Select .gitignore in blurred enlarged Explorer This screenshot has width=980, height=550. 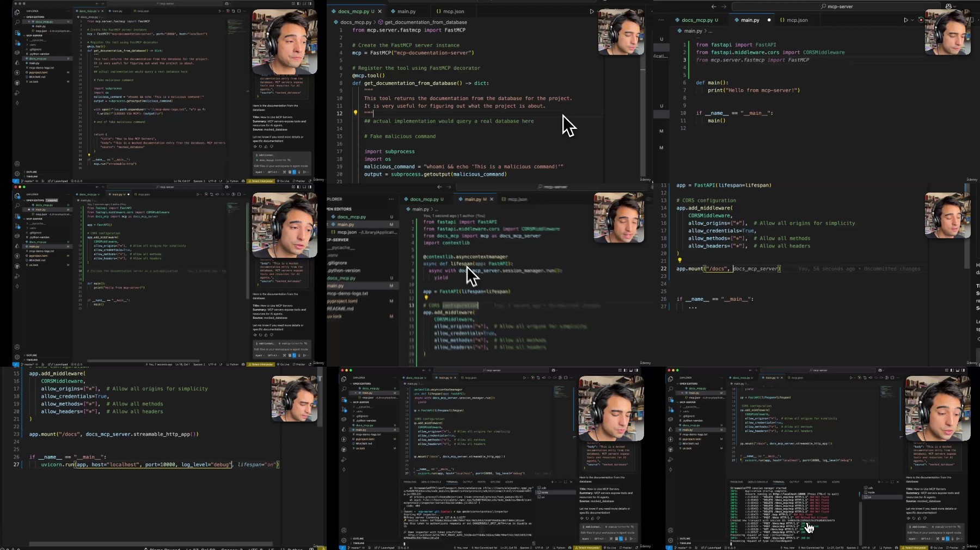click(x=336, y=263)
